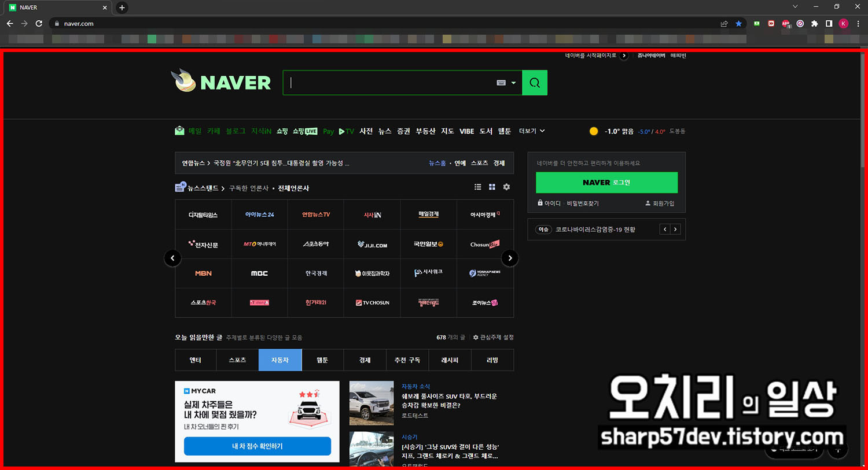This screenshot has width=868, height=470.
Task: Open MBN publisher logo
Action: 203,273
